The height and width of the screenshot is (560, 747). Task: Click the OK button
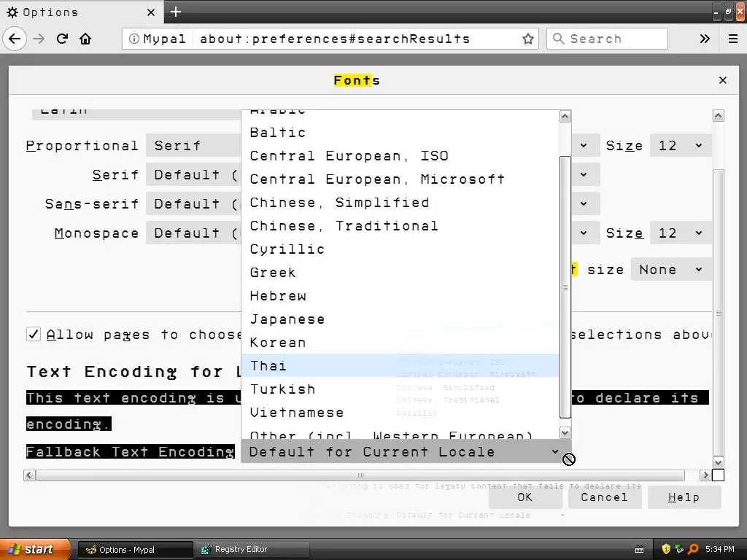pos(525,497)
